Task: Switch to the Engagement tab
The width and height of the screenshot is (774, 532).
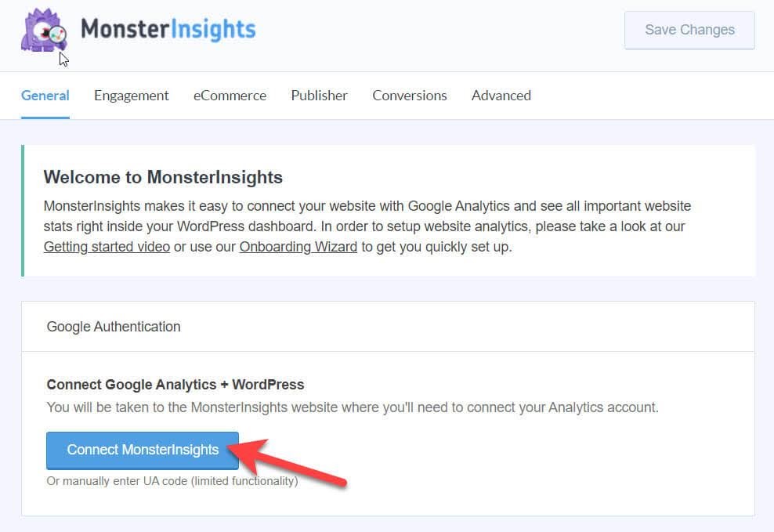Action: (132, 96)
